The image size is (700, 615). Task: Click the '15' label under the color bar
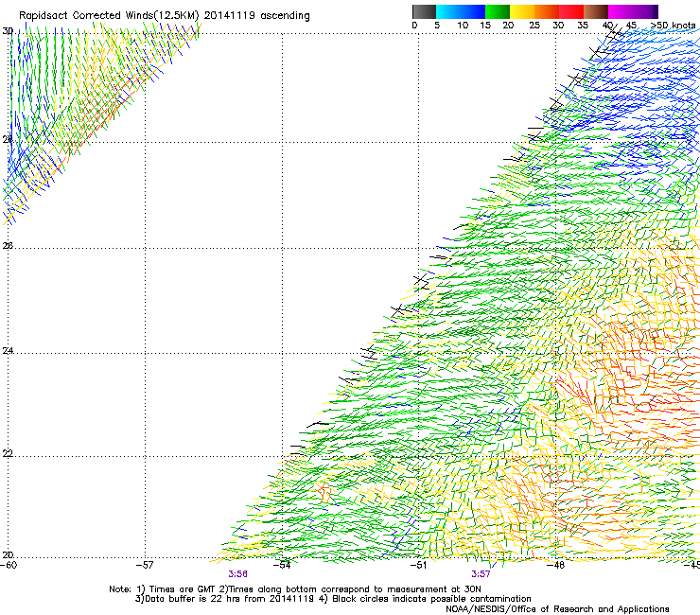[x=485, y=25]
